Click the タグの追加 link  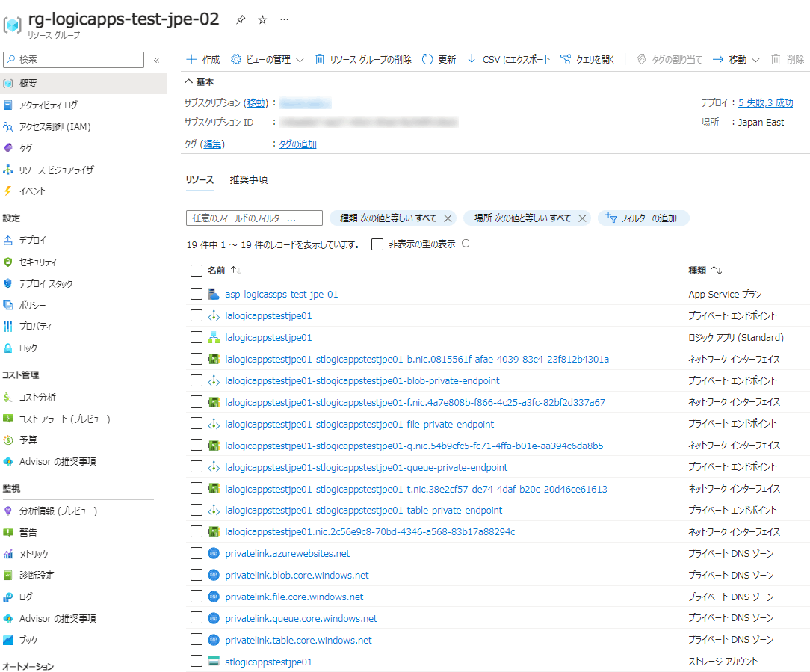(297, 144)
